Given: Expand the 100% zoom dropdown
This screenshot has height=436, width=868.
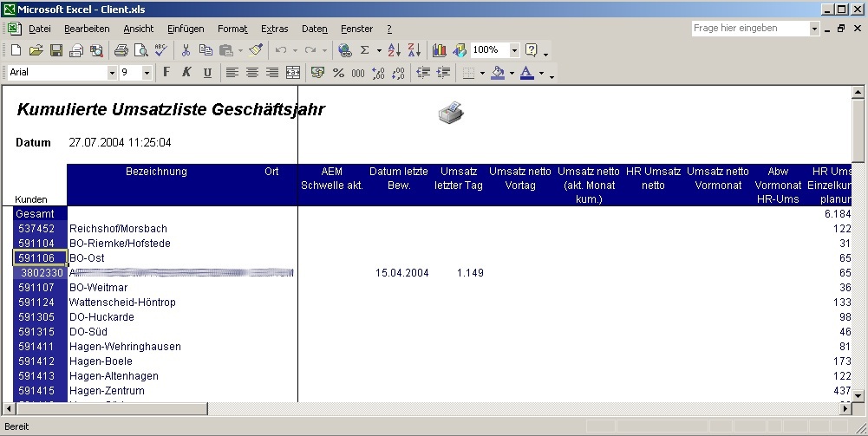Looking at the screenshot, I should (514, 50).
